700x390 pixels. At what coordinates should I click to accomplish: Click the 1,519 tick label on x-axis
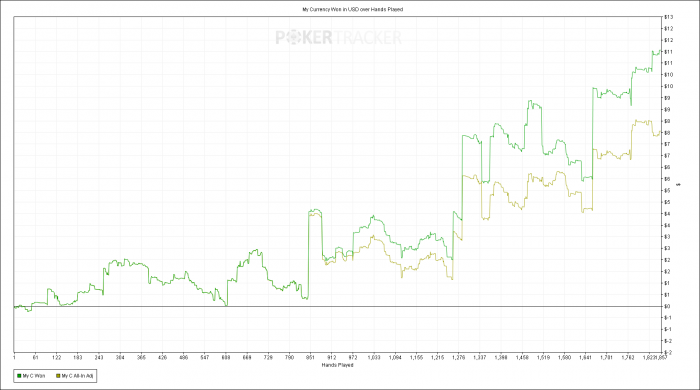tap(543, 357)
